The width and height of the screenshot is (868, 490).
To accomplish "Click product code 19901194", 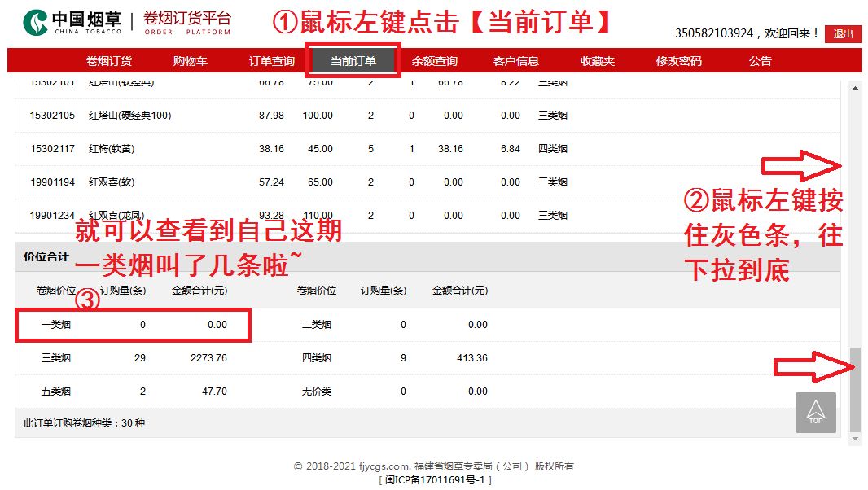I will [52, 182].
